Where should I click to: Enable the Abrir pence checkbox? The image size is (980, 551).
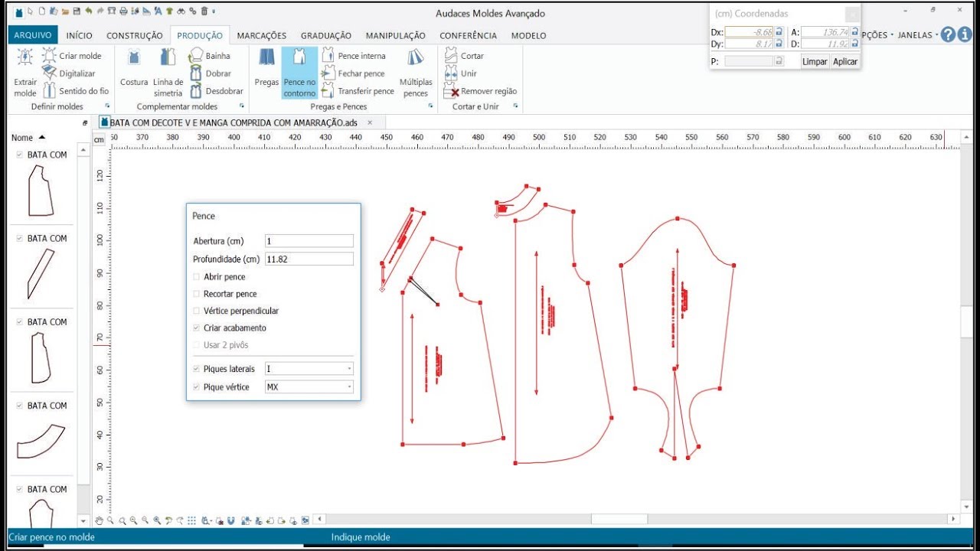pos(197,277)
